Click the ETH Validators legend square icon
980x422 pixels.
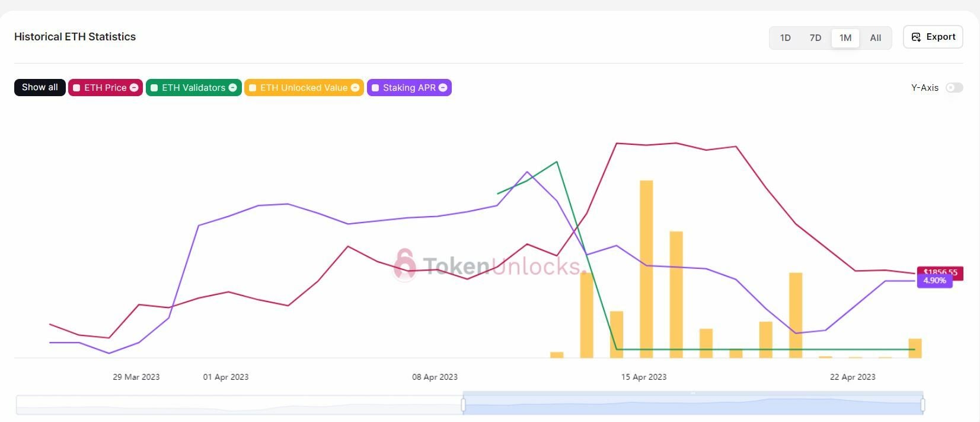[x=154, y=88]
